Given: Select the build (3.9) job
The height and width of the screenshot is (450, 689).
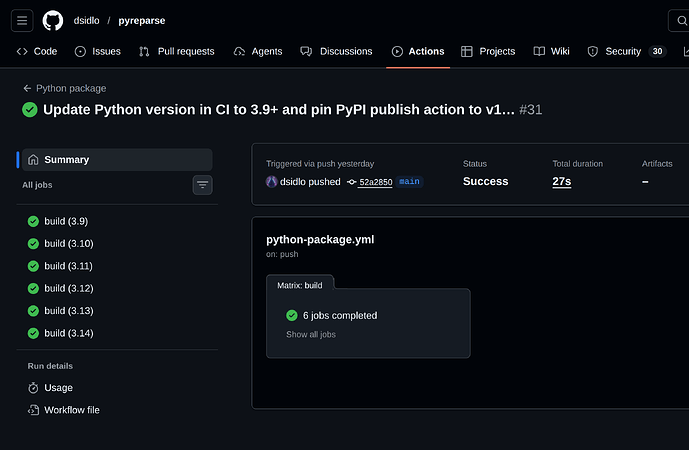Looking at the screenshot, I should (x=65, y=221).
